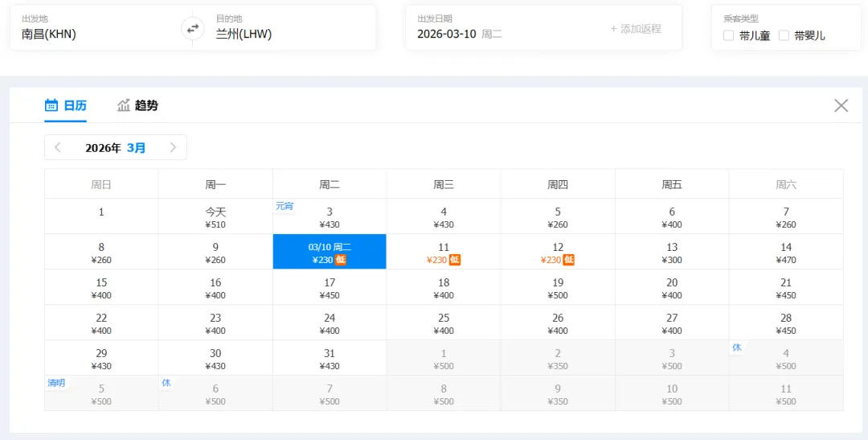This screenshot has width=868, height=440.
Task: Select March 29 priced ¥430
Action: [101, 358]
